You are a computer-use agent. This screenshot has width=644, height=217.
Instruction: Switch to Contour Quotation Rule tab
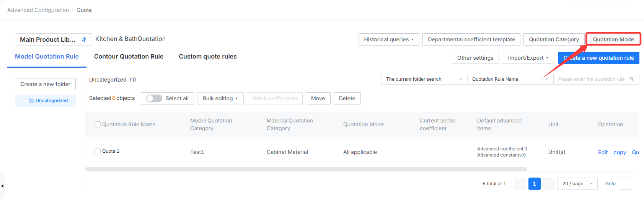click(x=129, y=56)
